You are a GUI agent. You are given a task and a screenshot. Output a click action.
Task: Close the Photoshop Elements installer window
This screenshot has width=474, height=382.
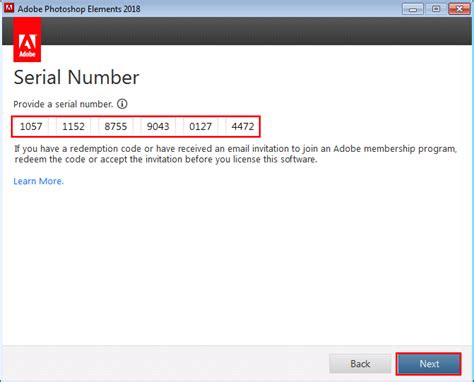pyautogui.click(x=459, y=9)
